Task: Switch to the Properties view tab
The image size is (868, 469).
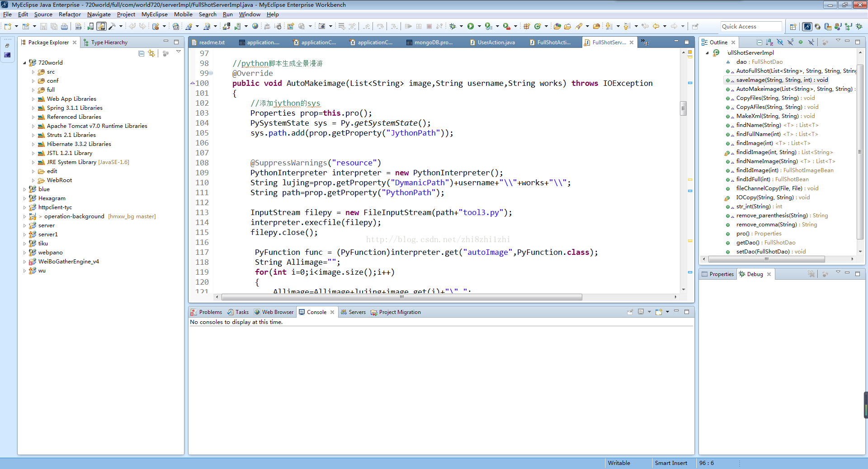Action: click(717, 274)
